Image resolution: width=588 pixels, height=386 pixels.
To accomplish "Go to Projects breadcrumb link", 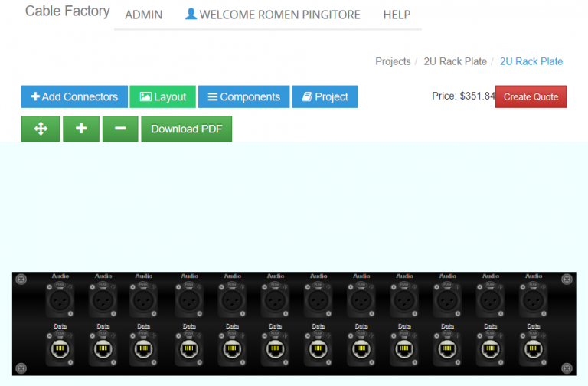I will click(393, 61).
